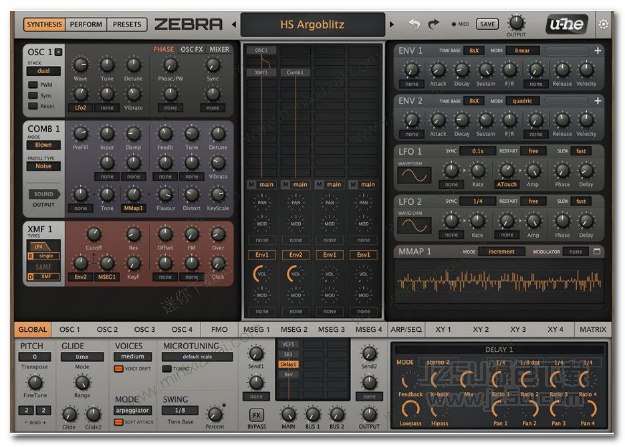Click the redo arrow icon
The image size is (625, 447).
[x=433, y=24]
